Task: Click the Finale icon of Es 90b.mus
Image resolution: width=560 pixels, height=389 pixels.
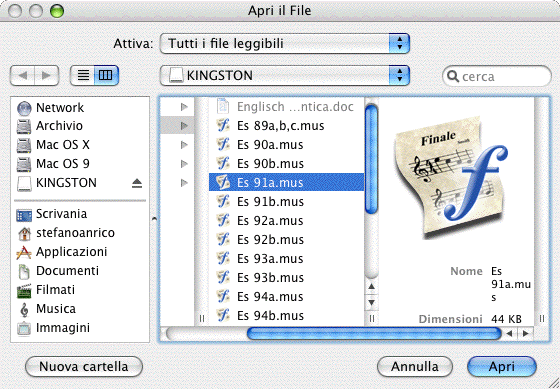Action: tap(223, 163)
